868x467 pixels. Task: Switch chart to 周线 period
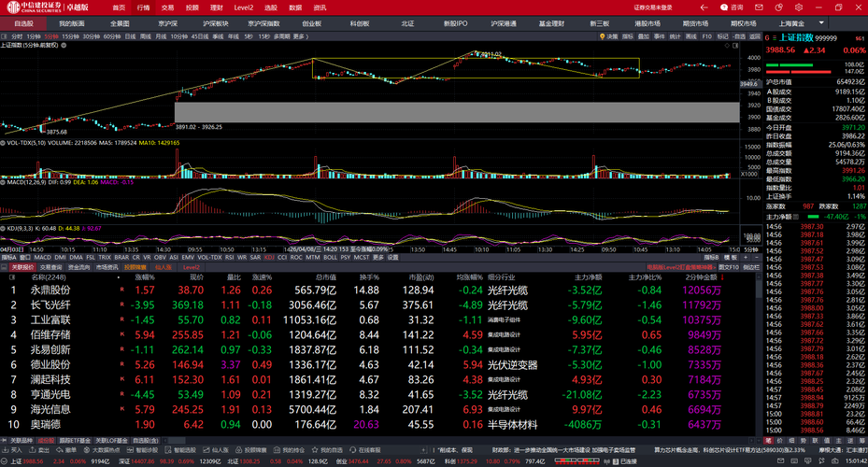(x=146, y=36)
